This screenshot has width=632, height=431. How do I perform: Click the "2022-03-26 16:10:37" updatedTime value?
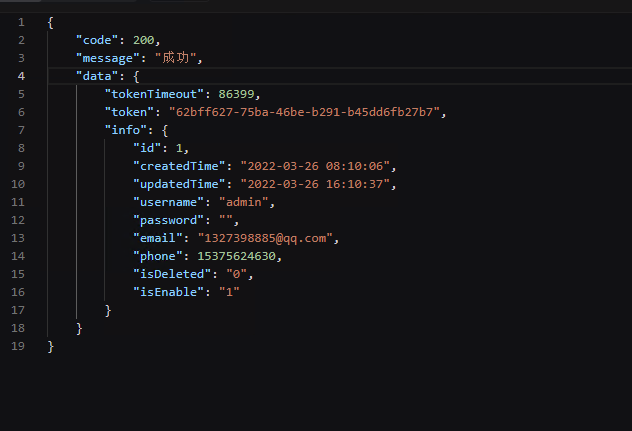(x=318, y=183)
